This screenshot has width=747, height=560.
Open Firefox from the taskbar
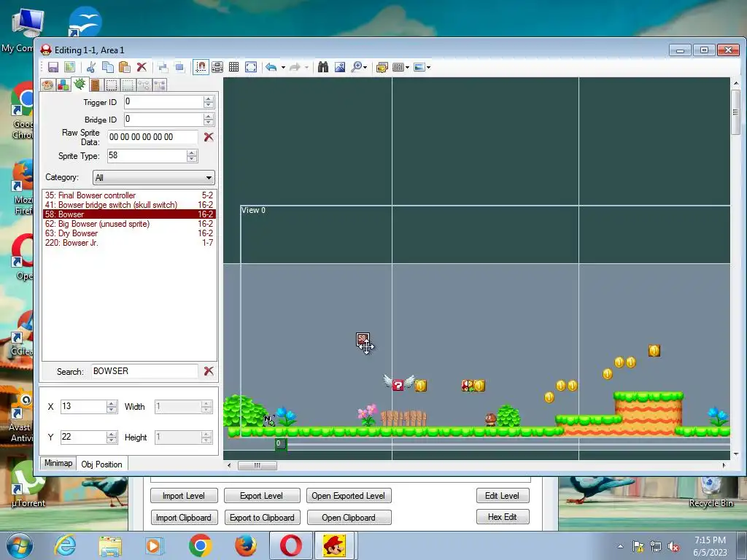click(245, 545)
